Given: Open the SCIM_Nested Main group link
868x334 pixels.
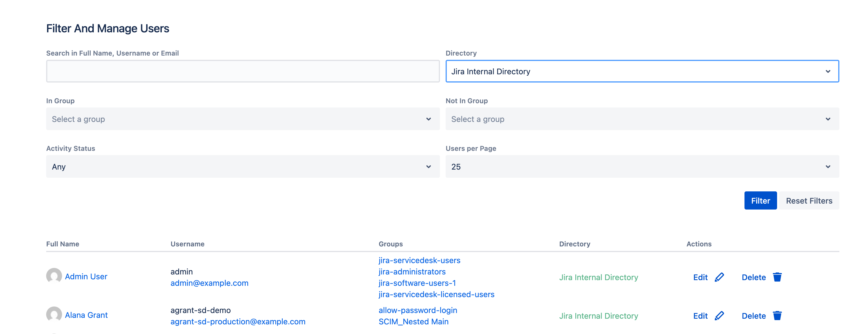Looking at the screenshot, I should tap(413, 321).
